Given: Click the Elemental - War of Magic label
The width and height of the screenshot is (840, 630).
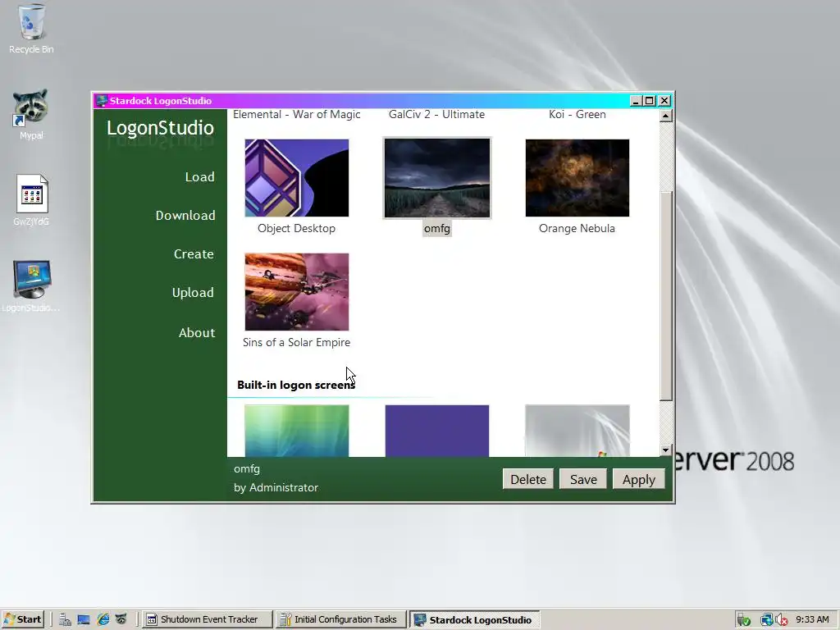Looking at the screenshot, I should click(297, 114).
